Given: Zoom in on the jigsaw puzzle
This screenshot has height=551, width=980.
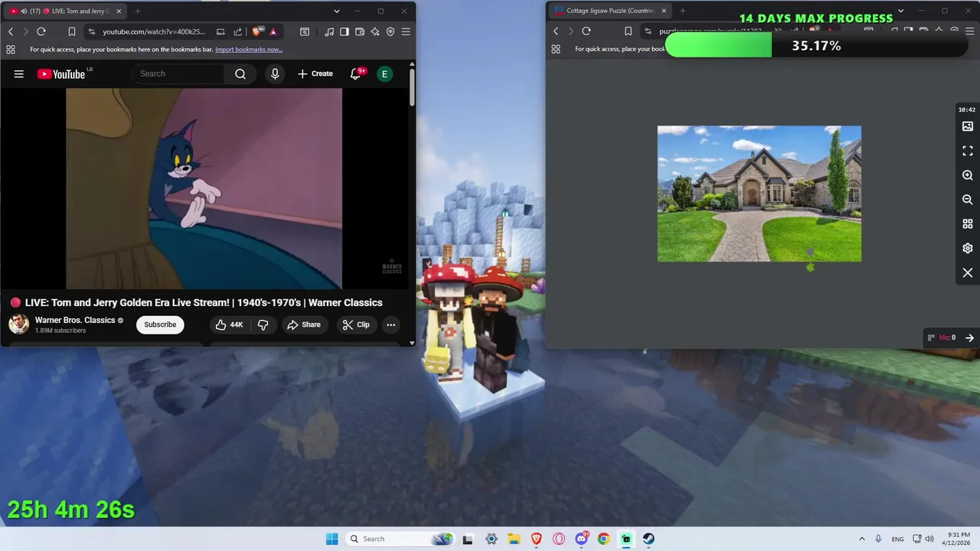Looking at the screenshot, I should click(x=968, y=175).
